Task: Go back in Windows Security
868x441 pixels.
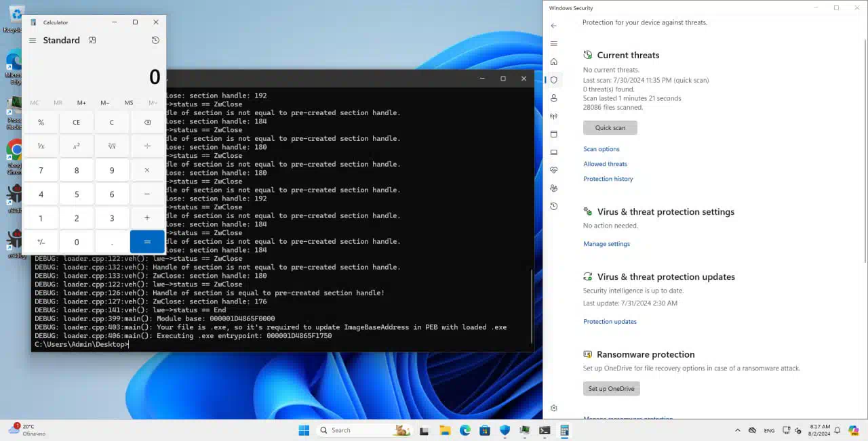Action: (x=553, y=26)
